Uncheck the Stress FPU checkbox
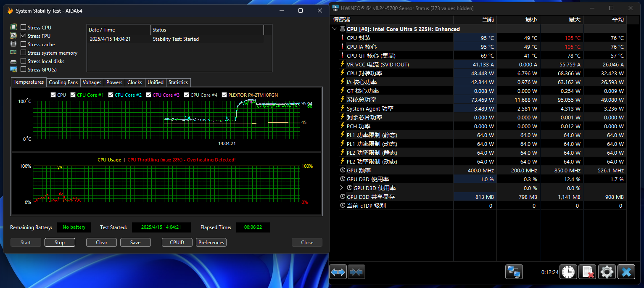 [x=24, y=36]
